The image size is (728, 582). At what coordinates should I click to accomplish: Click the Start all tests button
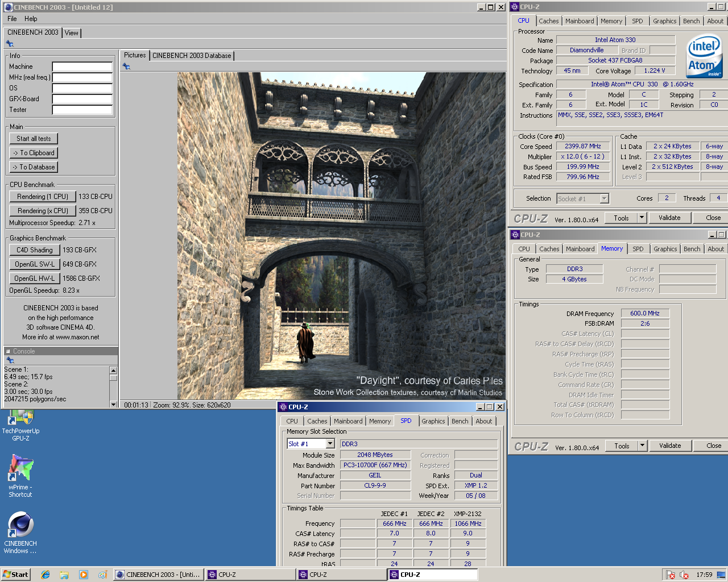(34, 139)
